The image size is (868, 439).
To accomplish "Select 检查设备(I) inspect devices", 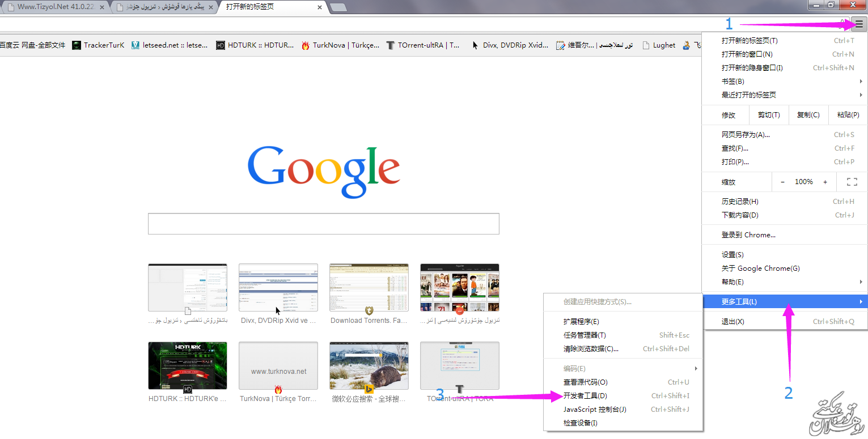I will pyautogui.click(x=623, y=423).
